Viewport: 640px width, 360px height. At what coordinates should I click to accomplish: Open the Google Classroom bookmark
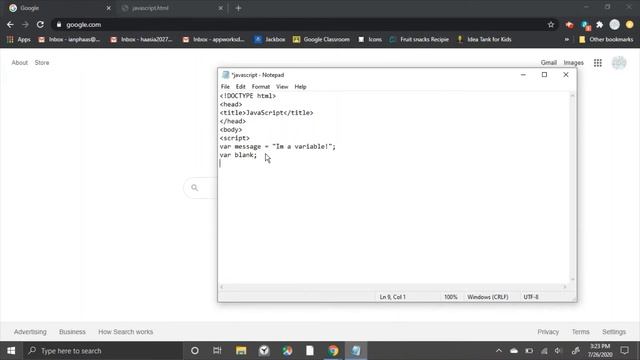(x=321, y=40)
